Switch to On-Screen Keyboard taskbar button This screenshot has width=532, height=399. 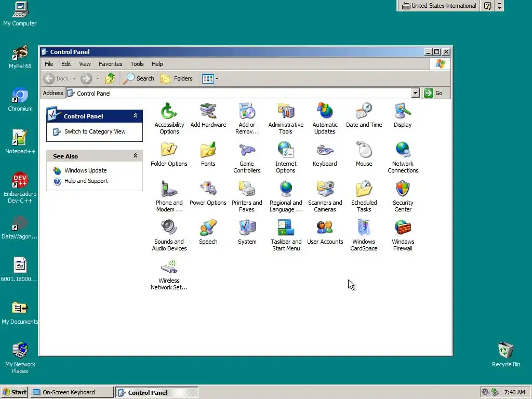72,392
